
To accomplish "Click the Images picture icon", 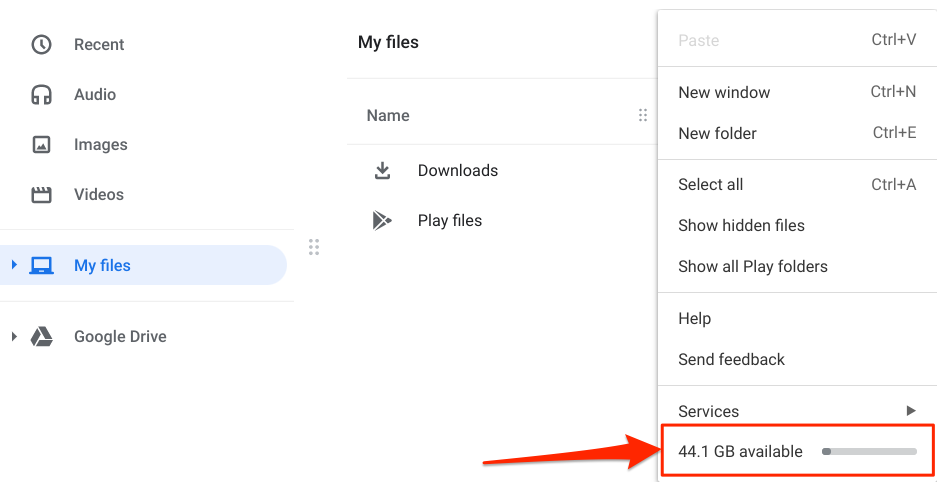I will click(41, 145).
